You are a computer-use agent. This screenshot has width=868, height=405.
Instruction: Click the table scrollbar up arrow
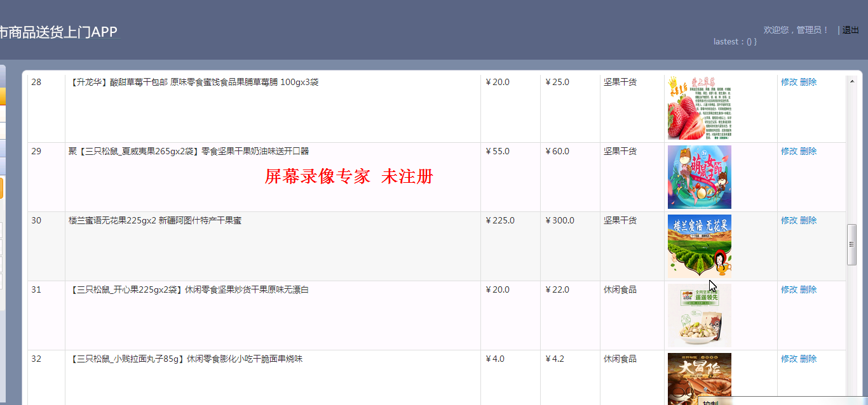tap(851, 81)
